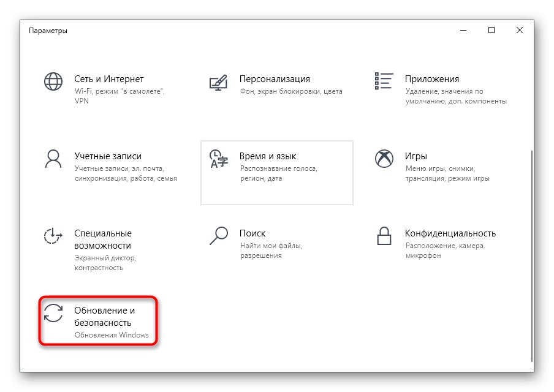Open the Обновление и безопасность heading
This screenshot has width=554, height=392.
coord(104,317)
